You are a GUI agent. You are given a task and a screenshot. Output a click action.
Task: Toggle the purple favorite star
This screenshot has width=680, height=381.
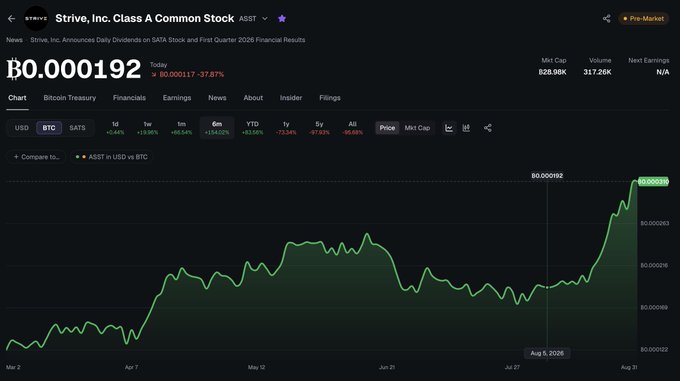click(x=282, y=19)
